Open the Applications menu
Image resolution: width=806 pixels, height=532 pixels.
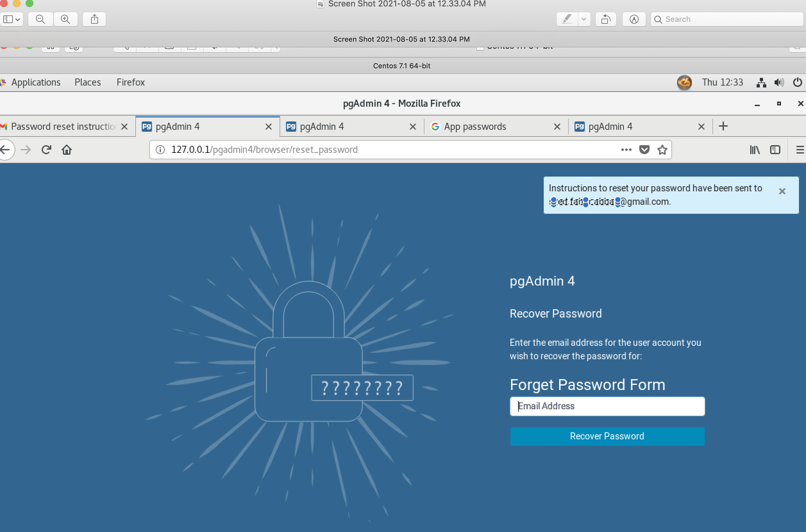[36, 82]
